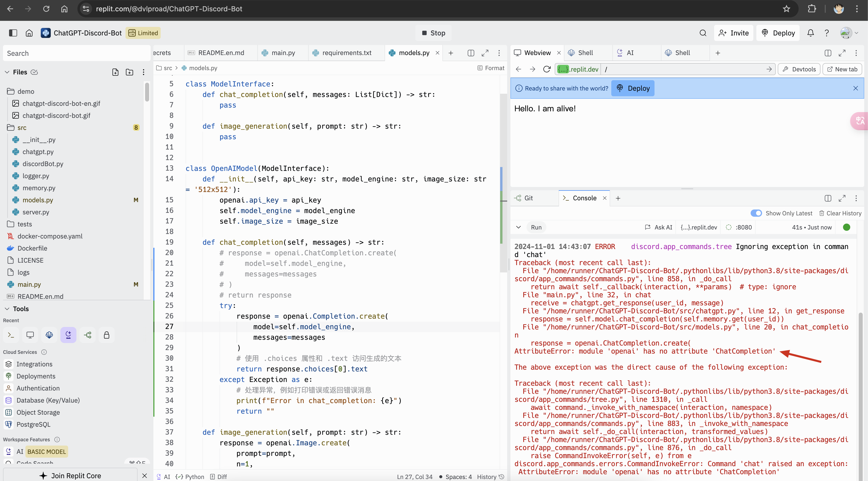
Task: Open the Replit home icon
Action: pos(29,33)
